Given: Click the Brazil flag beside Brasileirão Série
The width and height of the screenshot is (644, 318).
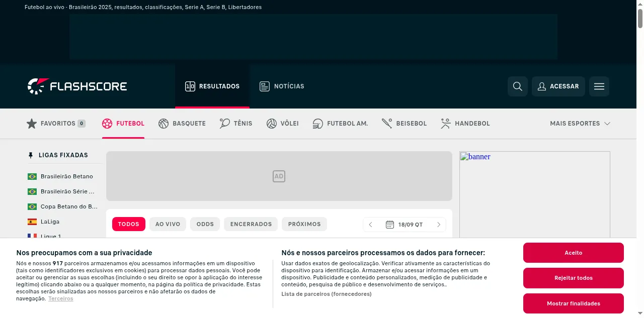Looking at the screenshot, I should click(x=32, y=191).
